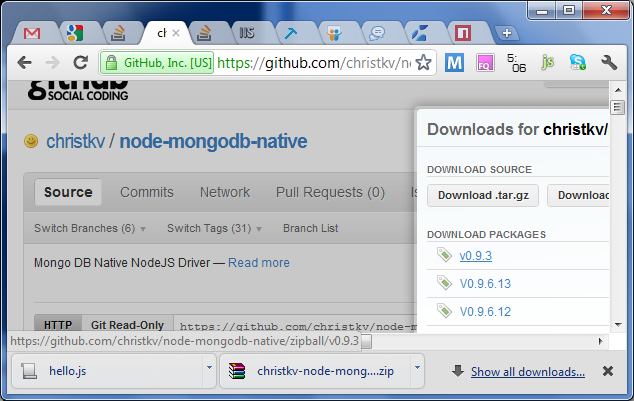
Task: Open hello.js download options arrow
Action: pyautogui.click(x=209, y=368)
